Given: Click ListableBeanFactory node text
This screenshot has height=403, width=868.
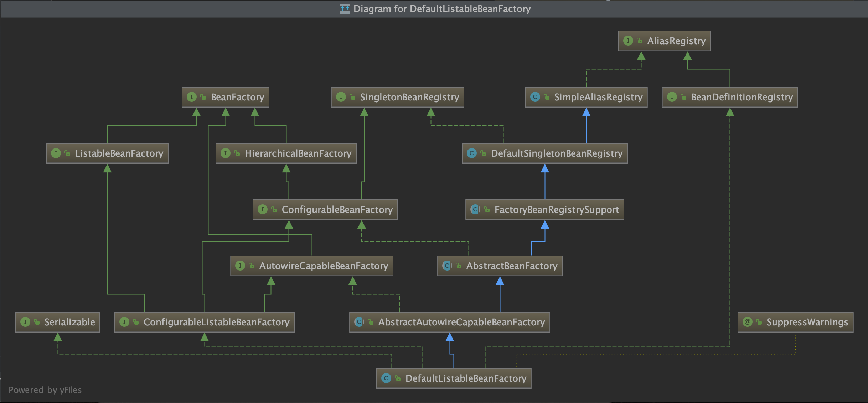Looking at the screenshot, I should [119, 153].
